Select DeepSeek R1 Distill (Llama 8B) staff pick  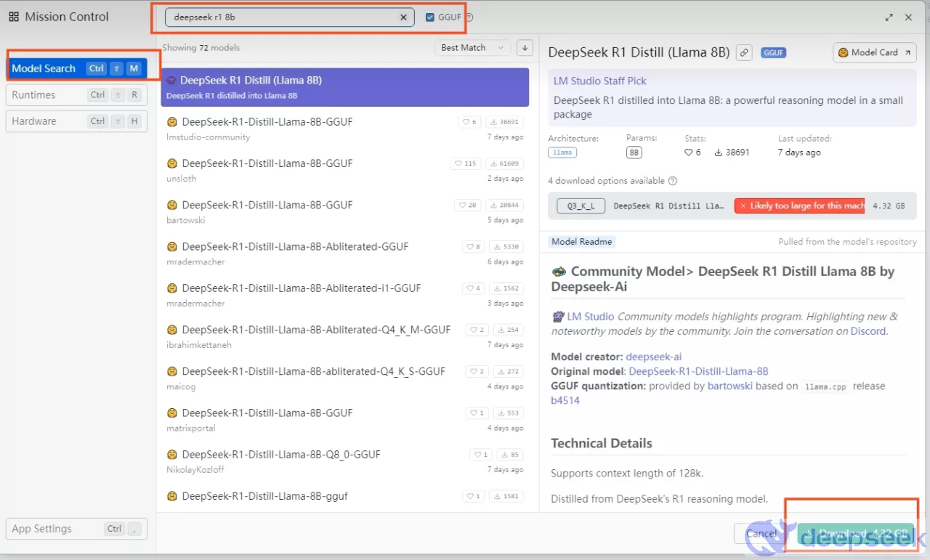345,87
